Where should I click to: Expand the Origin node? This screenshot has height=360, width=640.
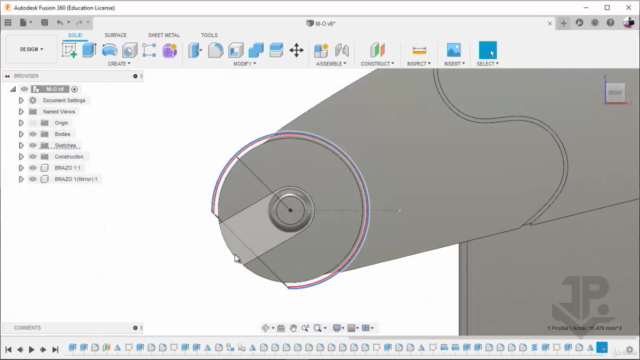tap(21, 123)
